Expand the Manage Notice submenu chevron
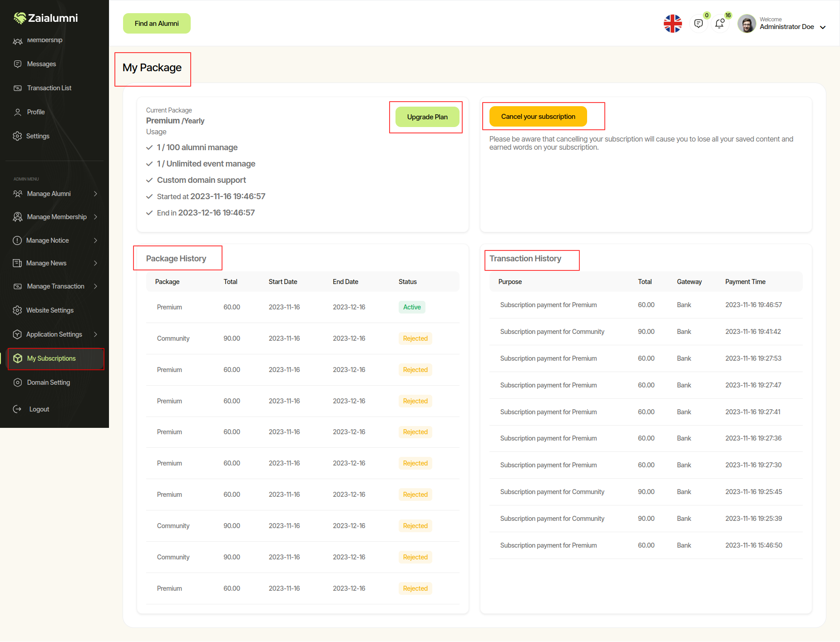 (x=95, y=240)
